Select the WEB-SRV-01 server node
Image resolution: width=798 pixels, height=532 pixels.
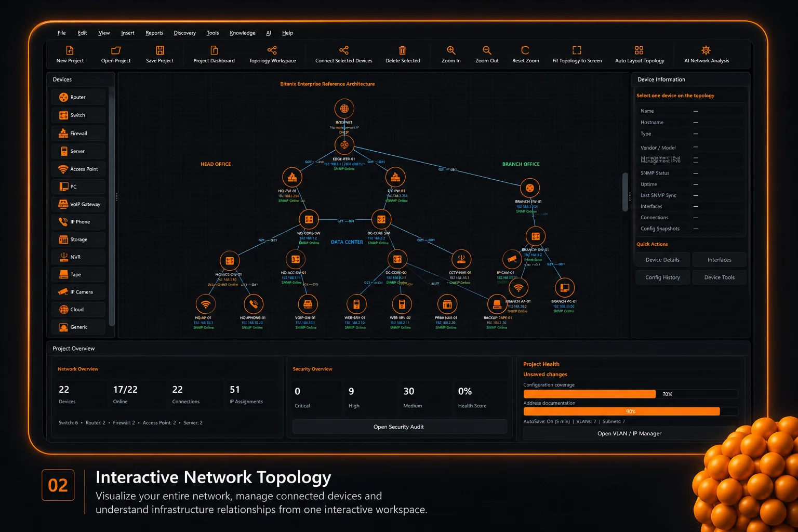pyautogui.click(x=356, y=304)
